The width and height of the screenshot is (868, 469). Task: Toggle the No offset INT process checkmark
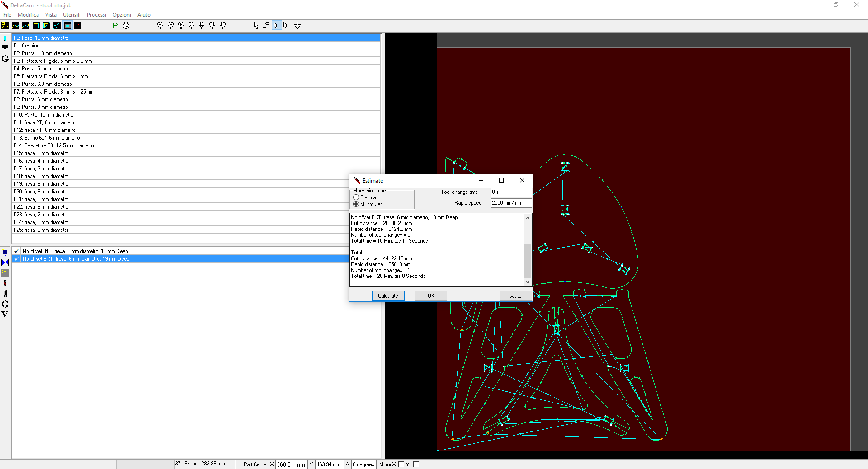(x=17, y=251)
